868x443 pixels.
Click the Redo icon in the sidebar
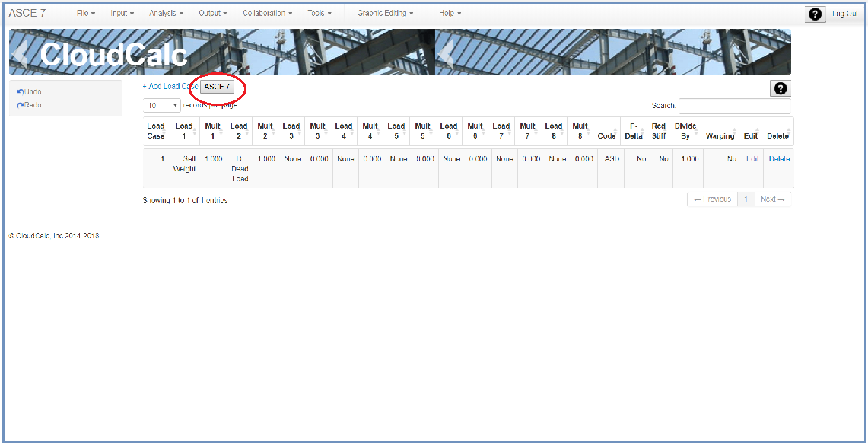coord(21,105)
